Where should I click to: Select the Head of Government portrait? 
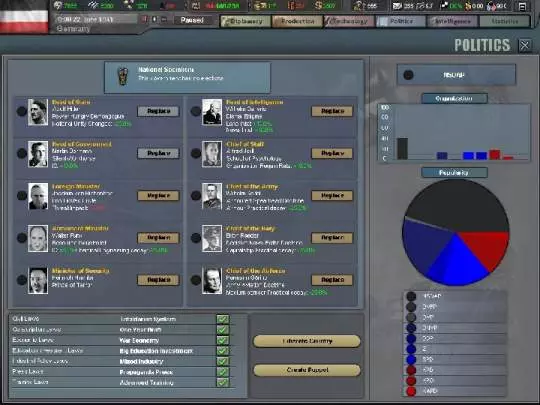coord(38,154)
